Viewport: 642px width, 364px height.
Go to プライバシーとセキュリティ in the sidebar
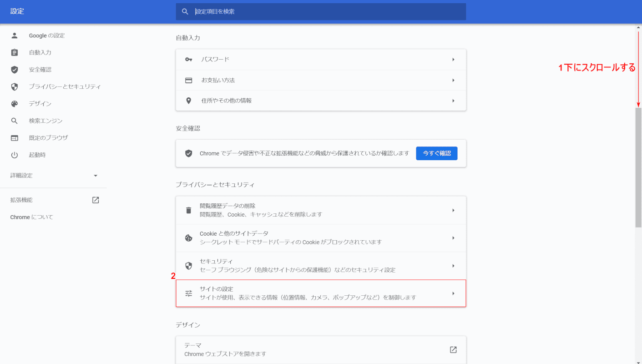(65, 86)
